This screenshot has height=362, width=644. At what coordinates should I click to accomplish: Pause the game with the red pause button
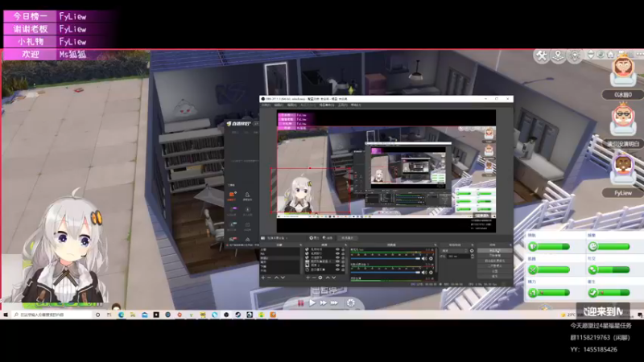tap(300, 303)
